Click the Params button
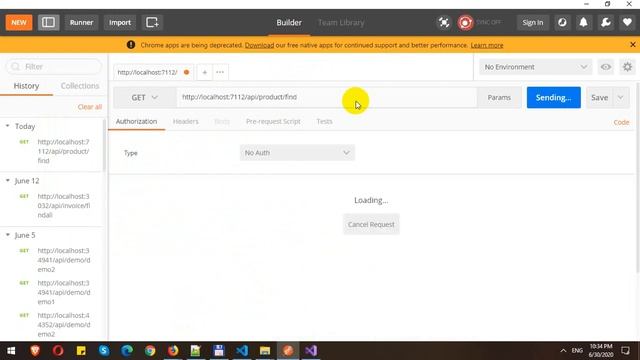Image resolution: width=640 pixels, height=360 pixels. [499, 98]
